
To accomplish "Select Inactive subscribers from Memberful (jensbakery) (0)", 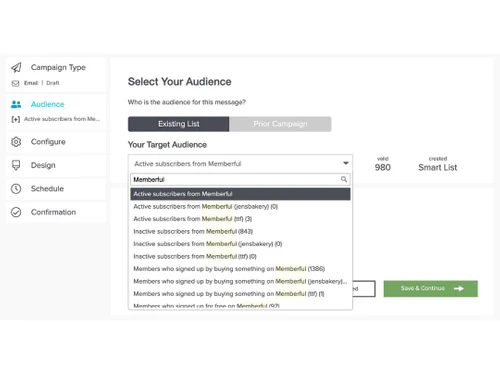I will (240, 244).
